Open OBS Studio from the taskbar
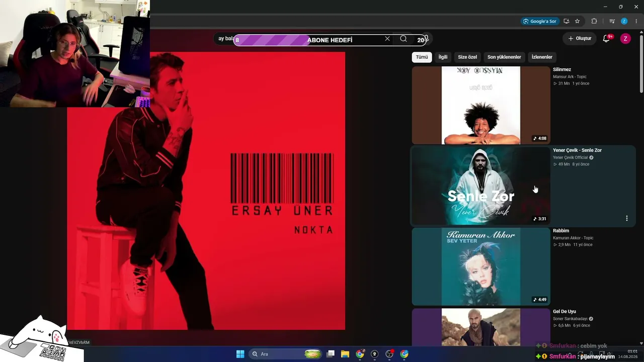Screen dimensions: 644x362 (x=389, y=354)
